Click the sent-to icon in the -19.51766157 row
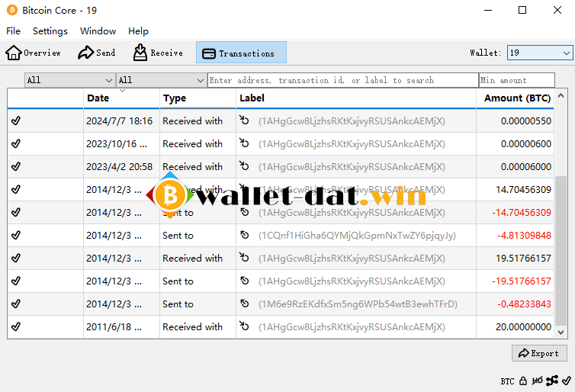The height and width of the screenshot is (392, 575). point(245,281)
